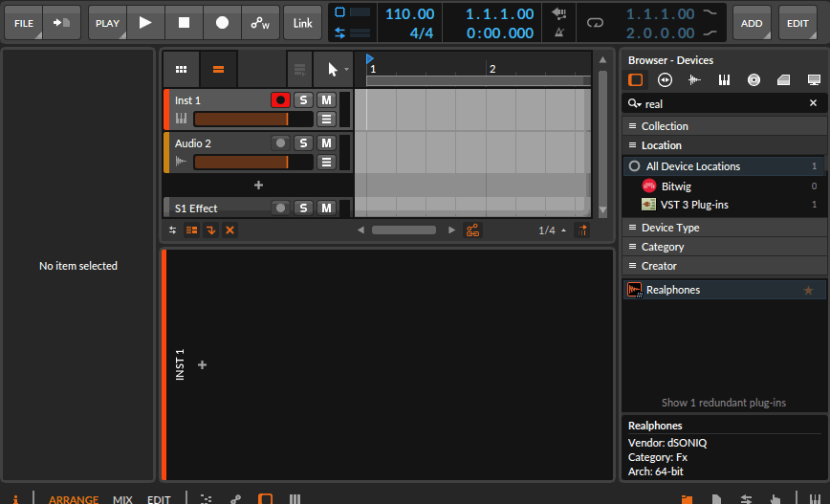
Task: Click the Audio 2 volume fader
Action: click(x=253, y=162)
